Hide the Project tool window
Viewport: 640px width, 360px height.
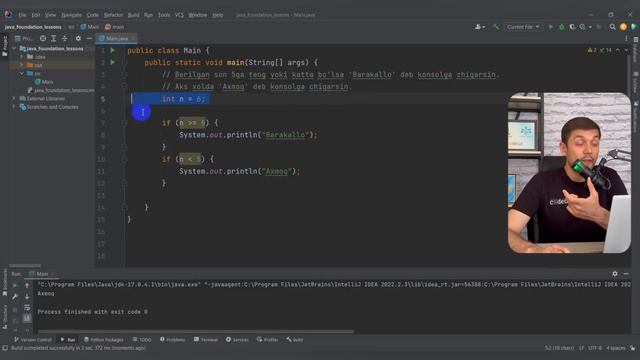89,38
